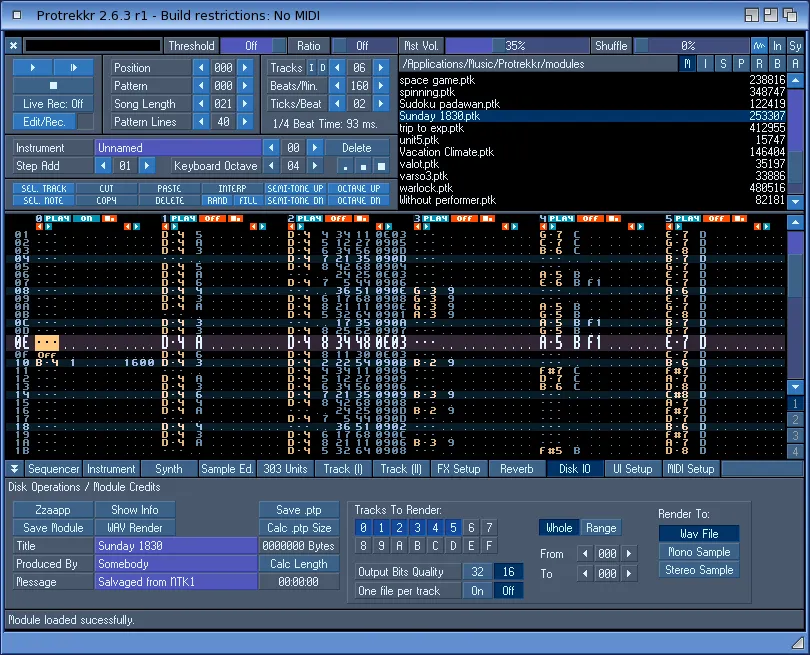The image size is (810, 655).
Task: Set Output Bits Quality to 32
Action: click(479, 572)
